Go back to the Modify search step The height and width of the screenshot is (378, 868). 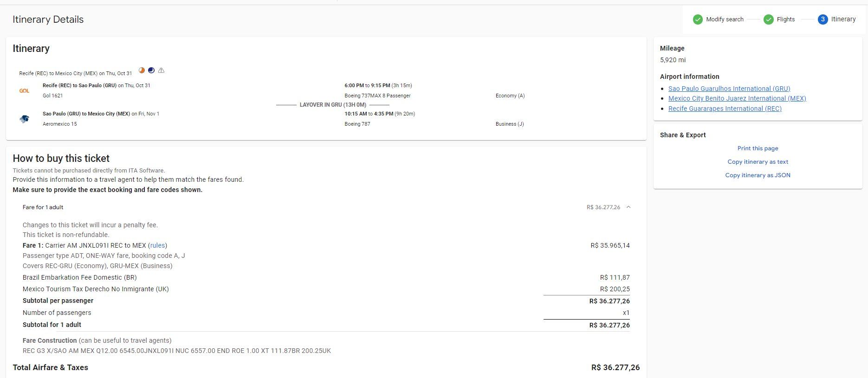pyautogui.click(x=725, y=19)
